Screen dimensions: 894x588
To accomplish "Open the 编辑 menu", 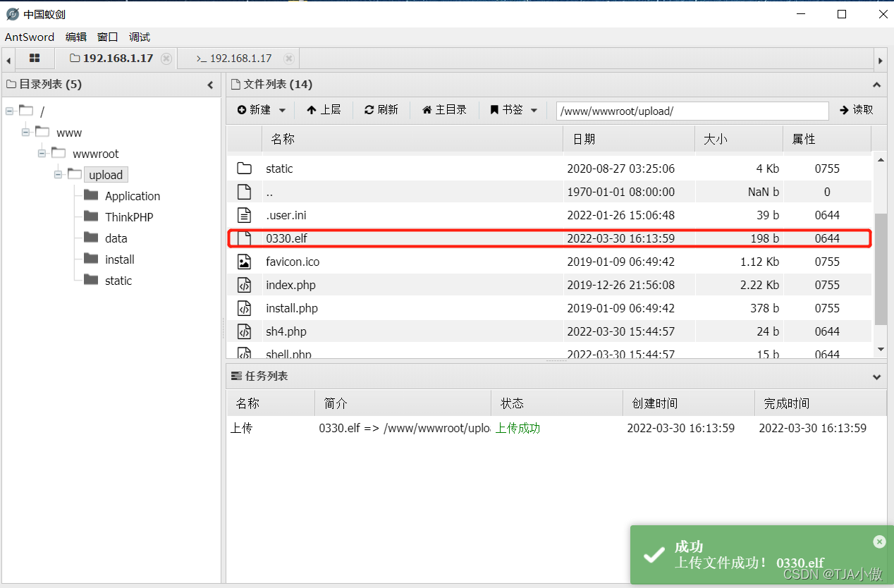I will click(76, 37).
